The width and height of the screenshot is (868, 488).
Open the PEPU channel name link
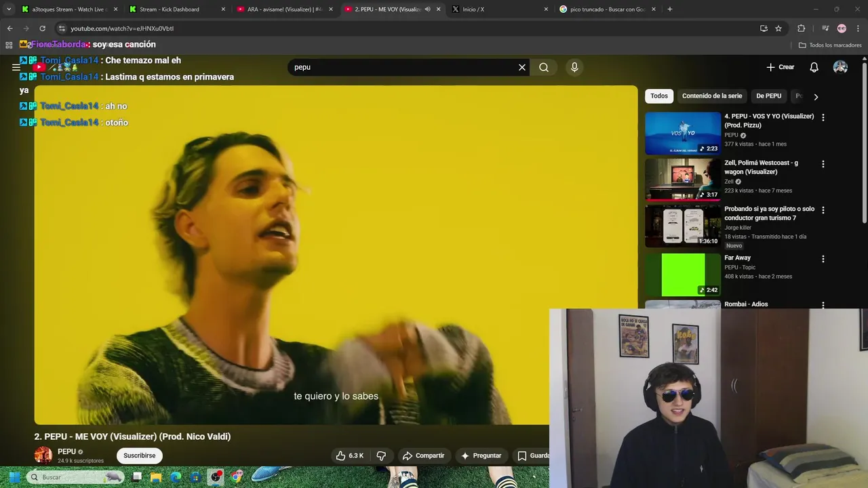pos(66,451)
